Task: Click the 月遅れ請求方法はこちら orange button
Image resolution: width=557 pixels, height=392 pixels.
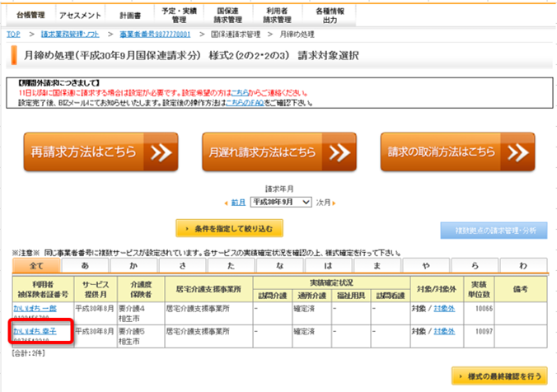Action: click(x=279, y=152)
